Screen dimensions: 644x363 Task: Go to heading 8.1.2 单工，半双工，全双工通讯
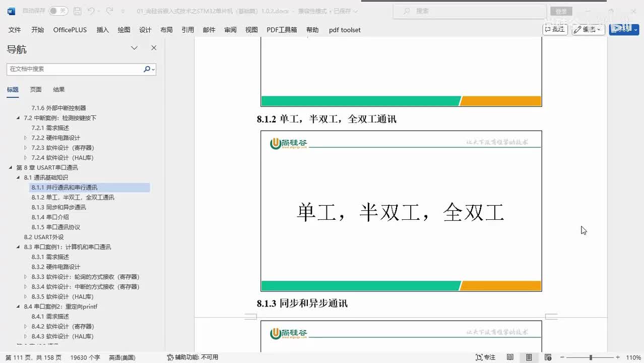point(73,197)
